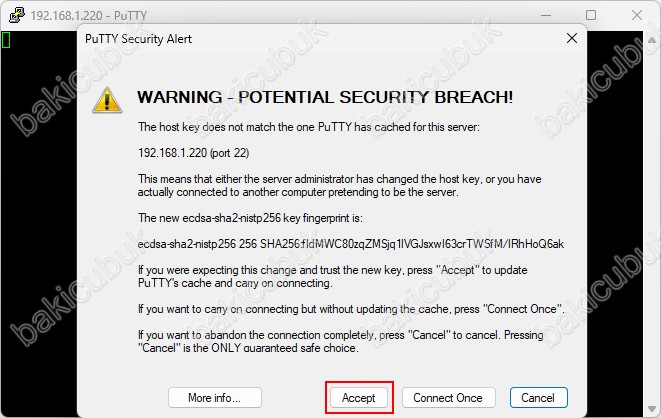Screen dimensions: 661x418
Task: Open the More info... details
Action: 215,397
